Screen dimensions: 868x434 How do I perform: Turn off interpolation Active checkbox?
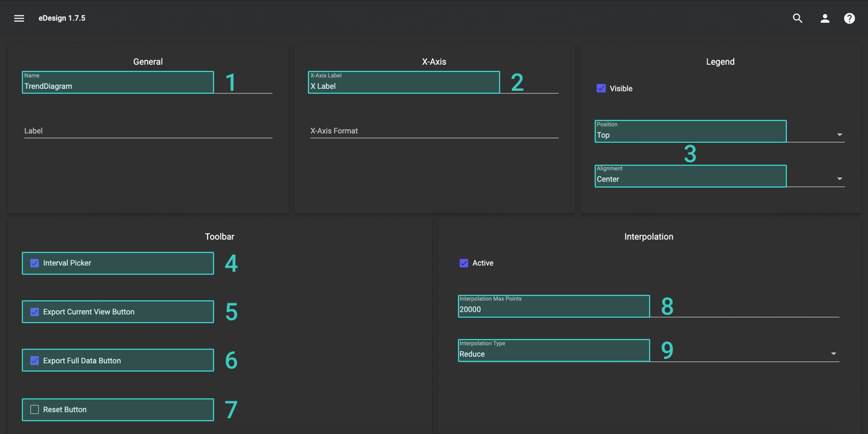[464, 263]
